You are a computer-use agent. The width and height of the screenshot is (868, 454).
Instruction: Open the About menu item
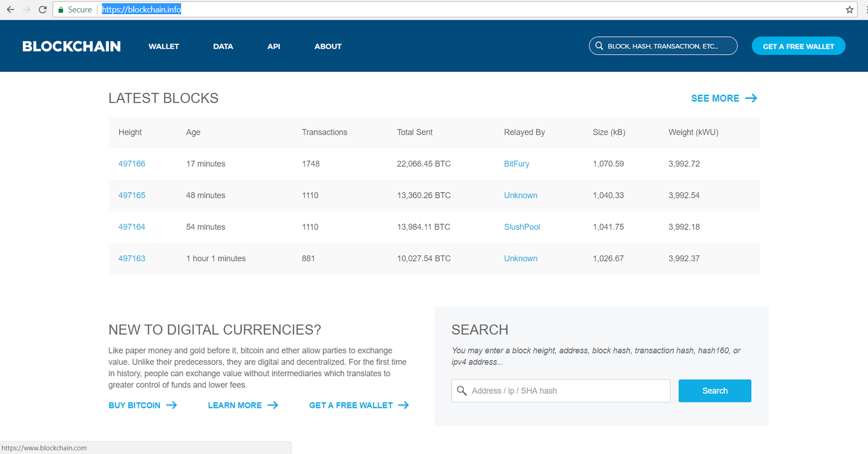pos(328,47)
